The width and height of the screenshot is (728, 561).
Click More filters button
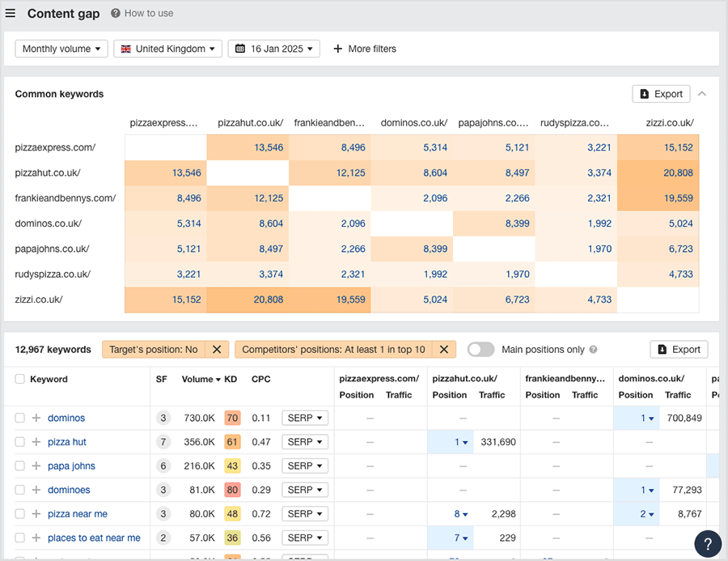[x=365, y=49]
